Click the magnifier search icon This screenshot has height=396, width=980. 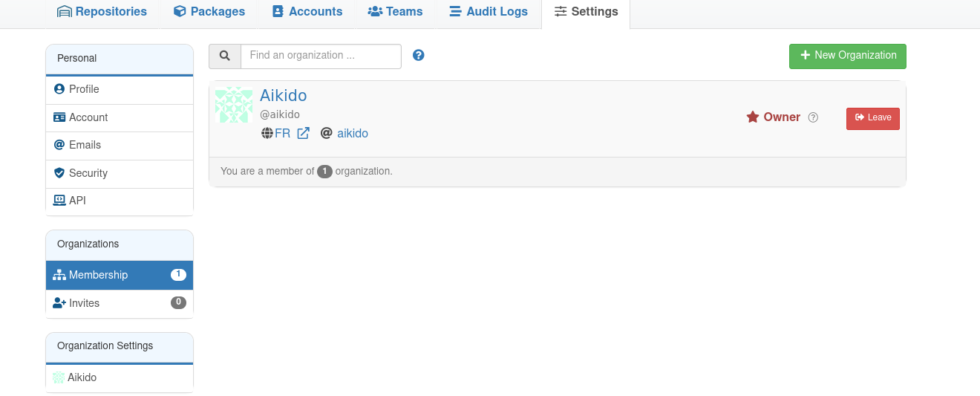pos(225,56)
